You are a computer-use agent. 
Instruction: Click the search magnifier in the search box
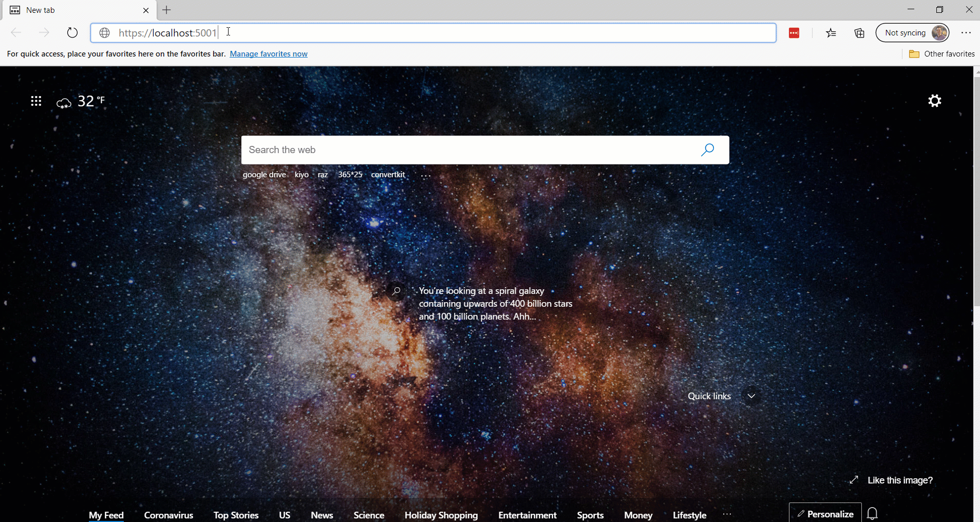[x=707, y=150]
